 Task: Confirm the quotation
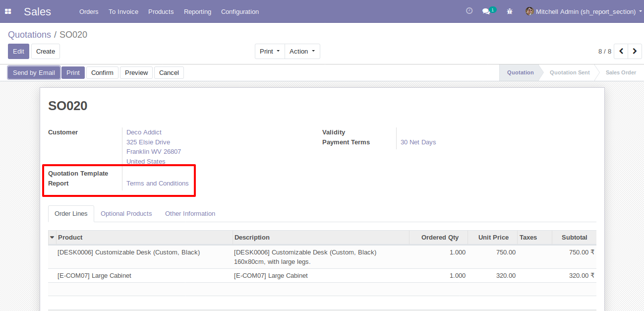pyautogui.click(x=102, y=72)
